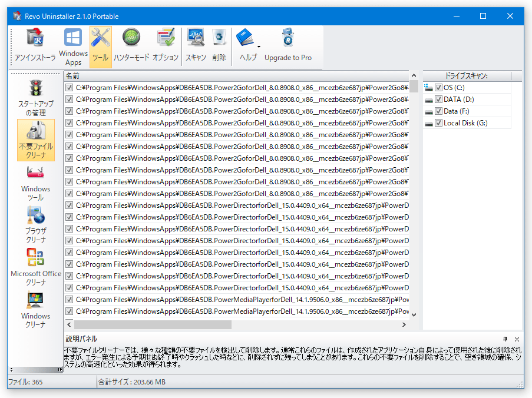The image size is (532, 398).
Task: Uncheck the last PowerMediaPlayerforDell row checkbox
Action: tap(69, 311)
